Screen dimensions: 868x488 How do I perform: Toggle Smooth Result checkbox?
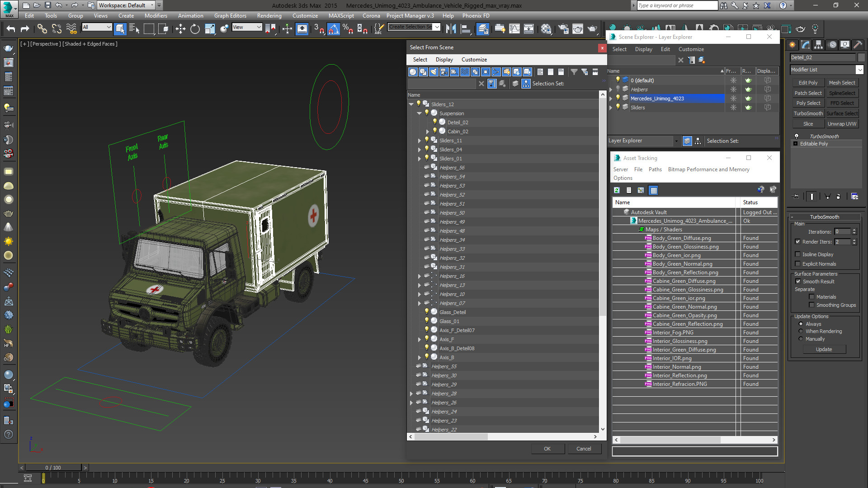click(798, 282)
